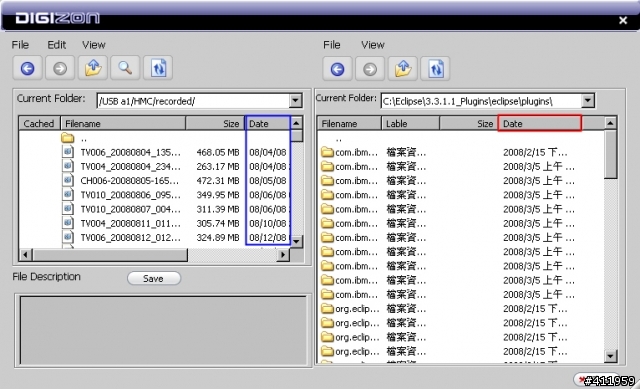This screenshot has width=640, height=389.
Task: Open the right pane File menu
Action: pos(331,44)
